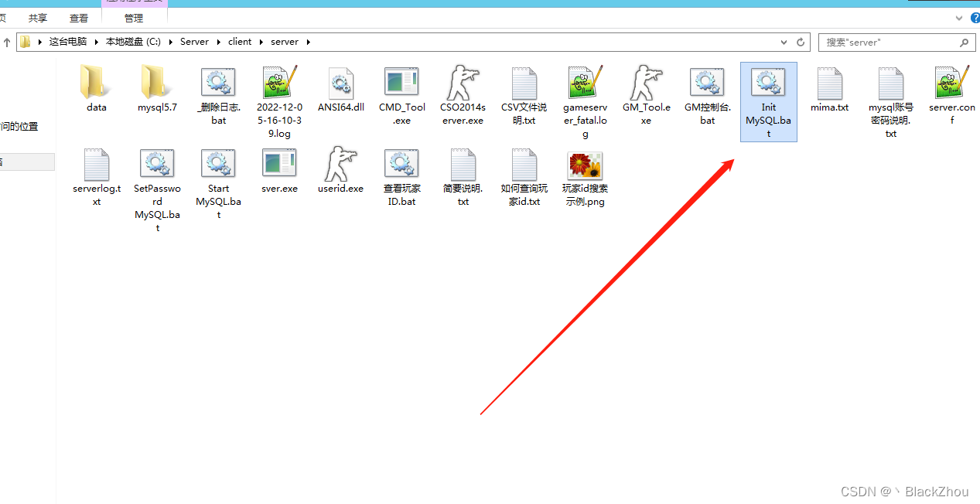The width and height of the screenshot is (980, 504).
Task: Navigate to client in the breadcrumb
Action: (x=240, y=42)
